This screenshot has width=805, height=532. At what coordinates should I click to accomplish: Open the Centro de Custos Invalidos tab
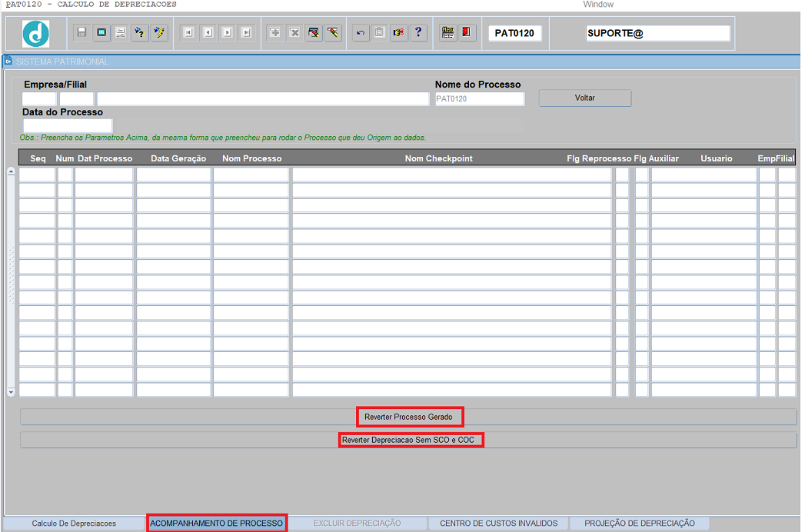point(498,524)
